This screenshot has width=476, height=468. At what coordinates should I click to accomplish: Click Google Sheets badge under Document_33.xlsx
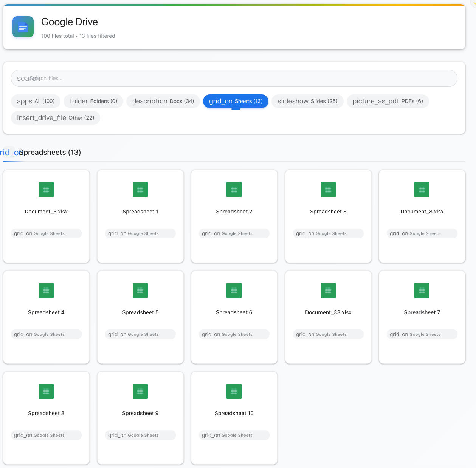328,334
